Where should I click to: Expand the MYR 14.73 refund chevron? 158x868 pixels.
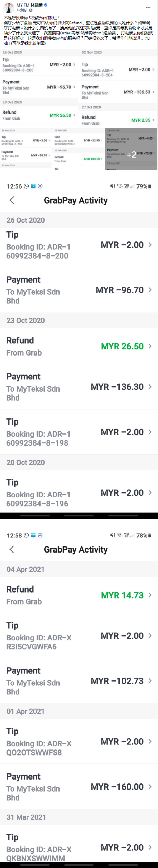point(150,595)
